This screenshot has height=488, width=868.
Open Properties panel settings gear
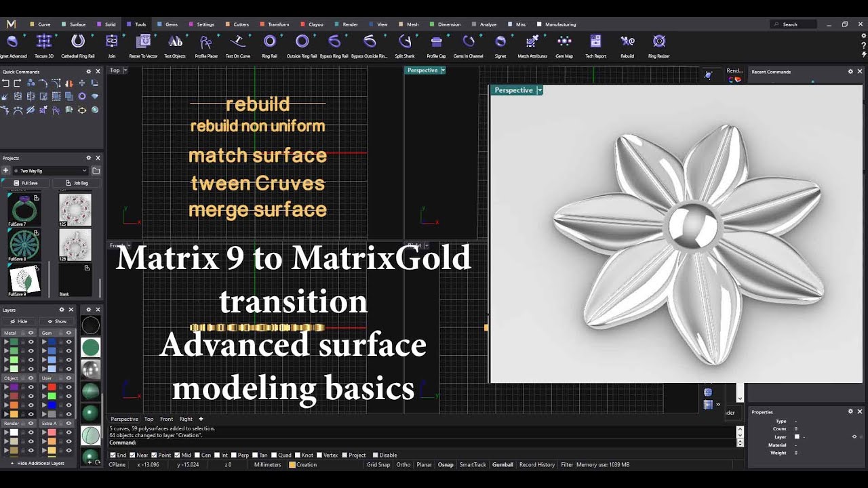coord(850,411)
